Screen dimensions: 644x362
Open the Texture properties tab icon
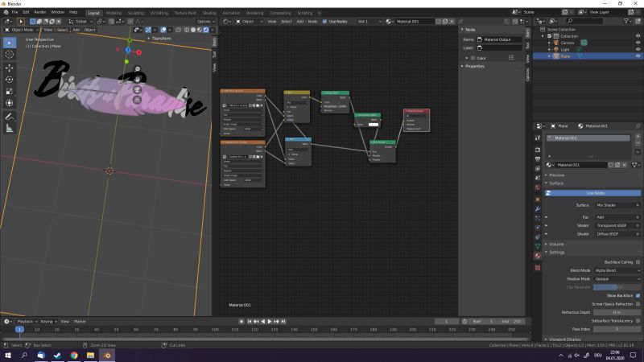[538, 268]
